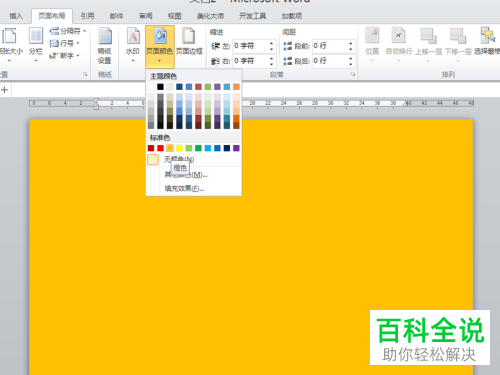Increase left indent with up arrow
500x375 pixels.
272,43
